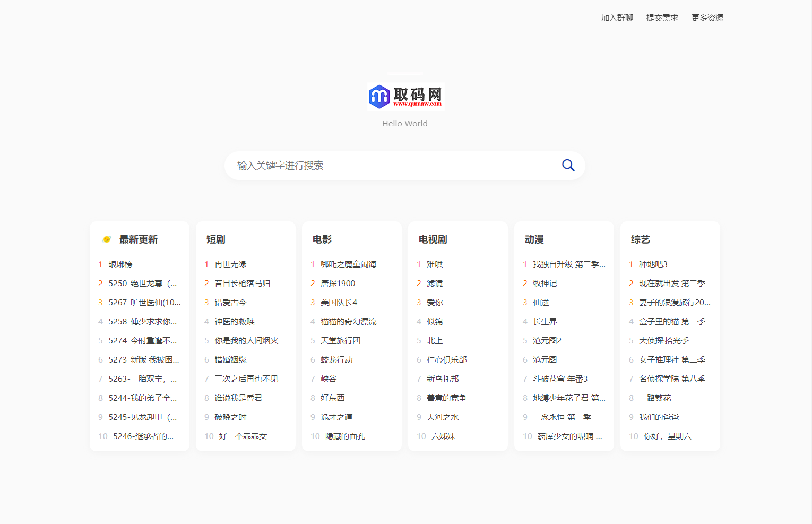Viewport: 812px width, 524px height.
Task: Click the sun emoji beside 最新更新
Action: (x=106, y=239)
